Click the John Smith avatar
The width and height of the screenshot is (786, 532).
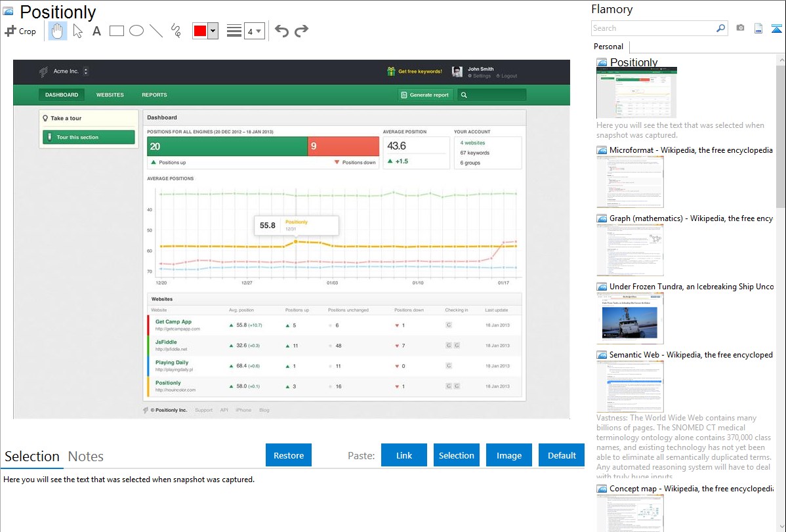tap(457, 72)
